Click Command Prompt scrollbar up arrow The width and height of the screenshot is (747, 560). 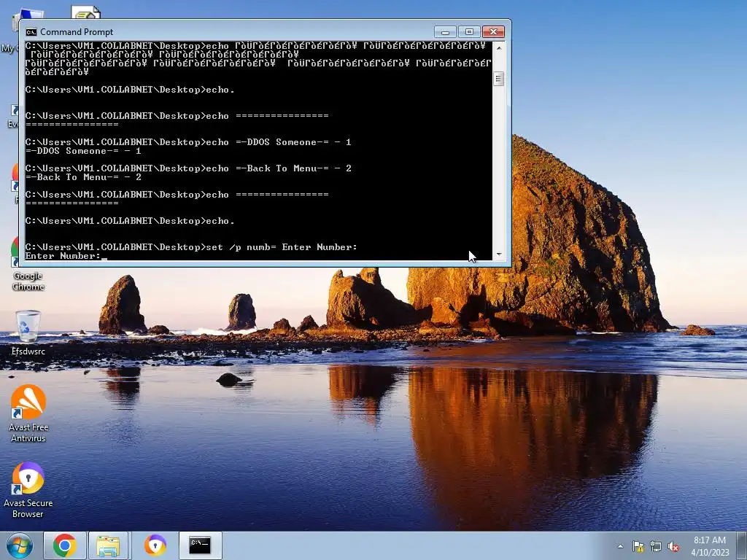point(498,48)
